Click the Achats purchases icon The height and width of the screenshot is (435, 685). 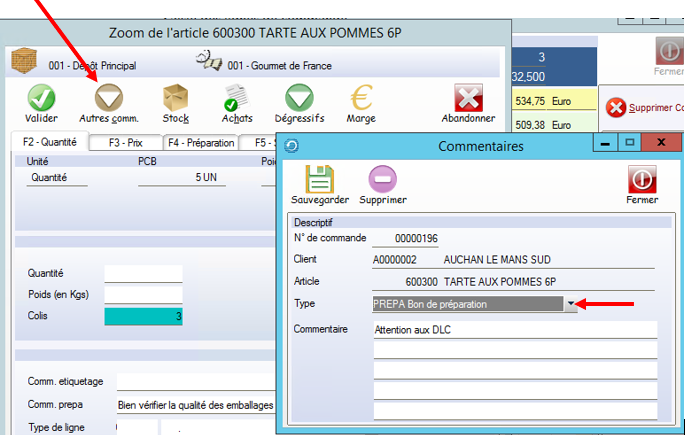click(x=237, y=99)
